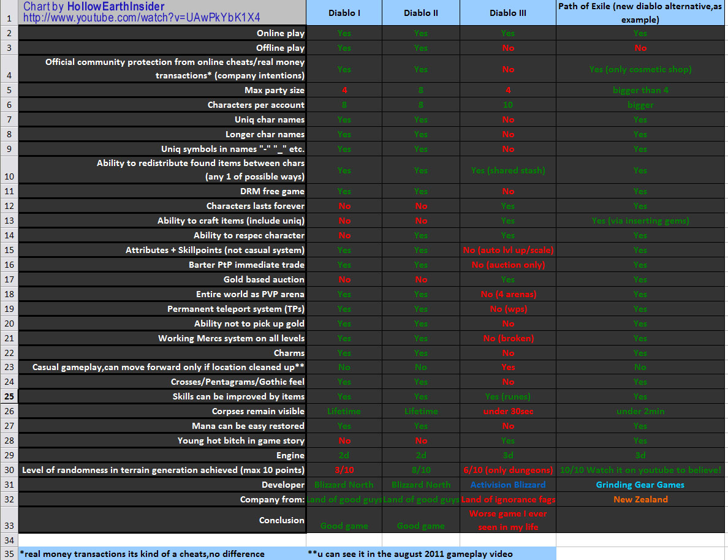Select the "**u can see it" footnote cell
Image resolution: width=728 pixels, height=560 pixels.
click(431, 554)
